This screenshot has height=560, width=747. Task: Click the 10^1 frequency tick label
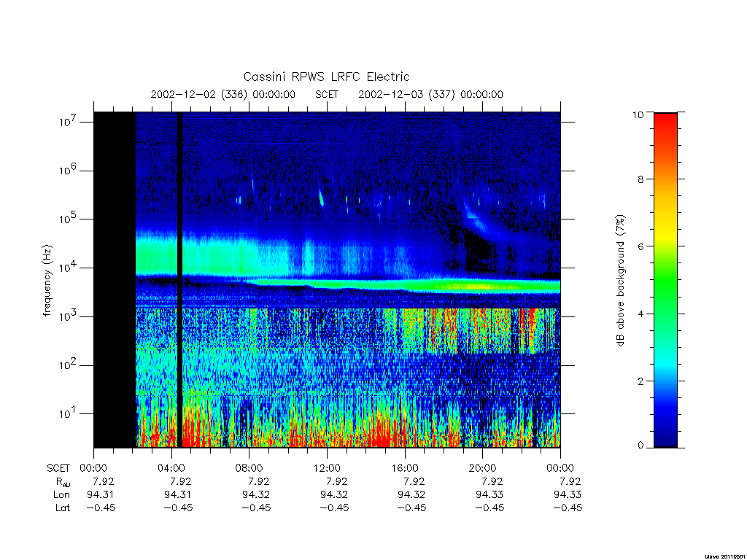(x=69, y=413)
